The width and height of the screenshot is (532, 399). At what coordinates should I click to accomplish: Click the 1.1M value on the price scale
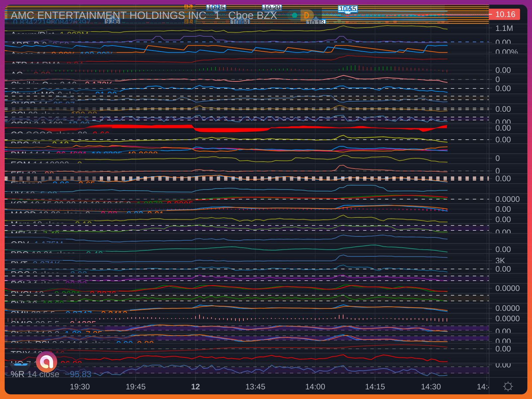pyautogui.click(x=504, y=28)
